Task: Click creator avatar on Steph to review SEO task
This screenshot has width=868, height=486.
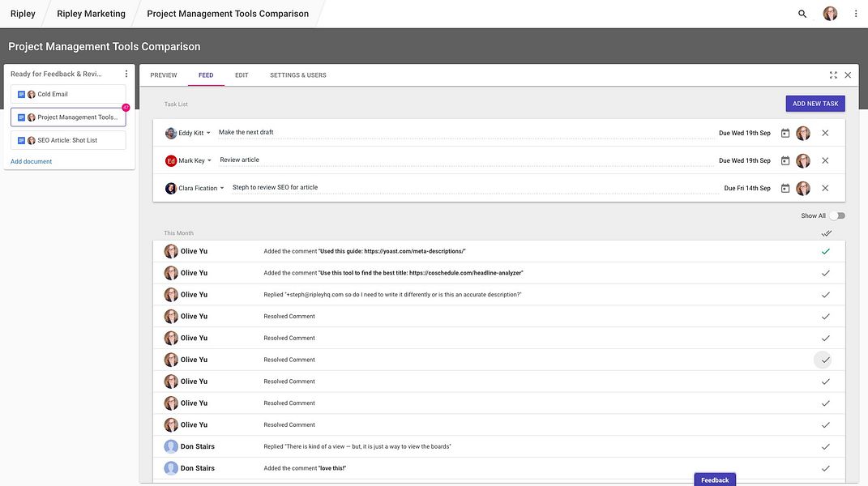Action: tap(803, 188)
